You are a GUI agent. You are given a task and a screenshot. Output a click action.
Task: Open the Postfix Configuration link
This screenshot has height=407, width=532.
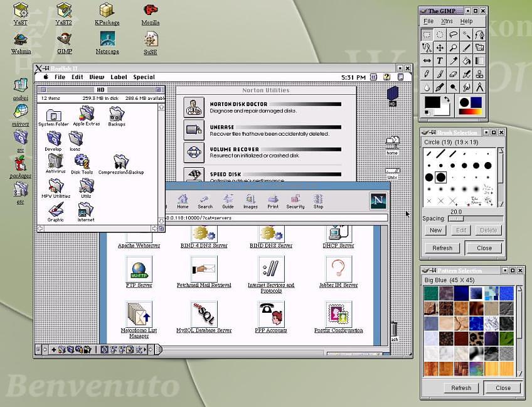(x=339, y=330)
